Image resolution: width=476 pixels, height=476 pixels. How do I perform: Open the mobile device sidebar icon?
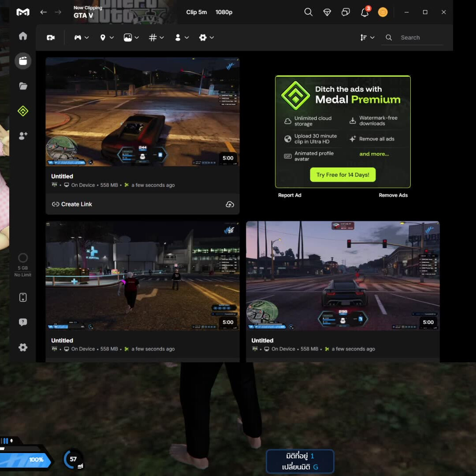pos(23,297)
